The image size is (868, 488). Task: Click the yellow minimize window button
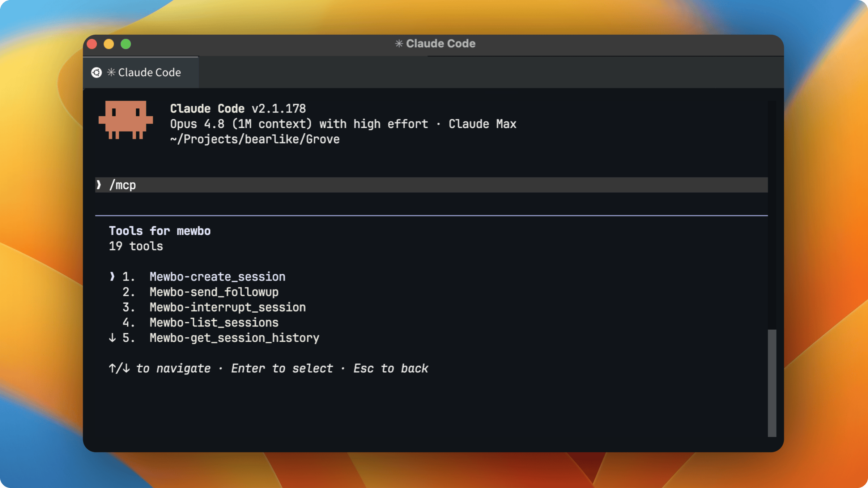point(109,44)
